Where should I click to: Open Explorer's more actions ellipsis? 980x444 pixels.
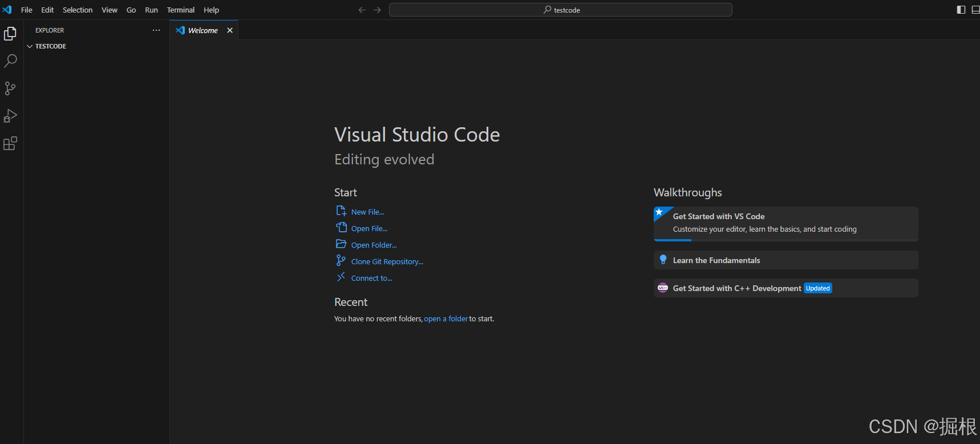click(x=156, y=30)
